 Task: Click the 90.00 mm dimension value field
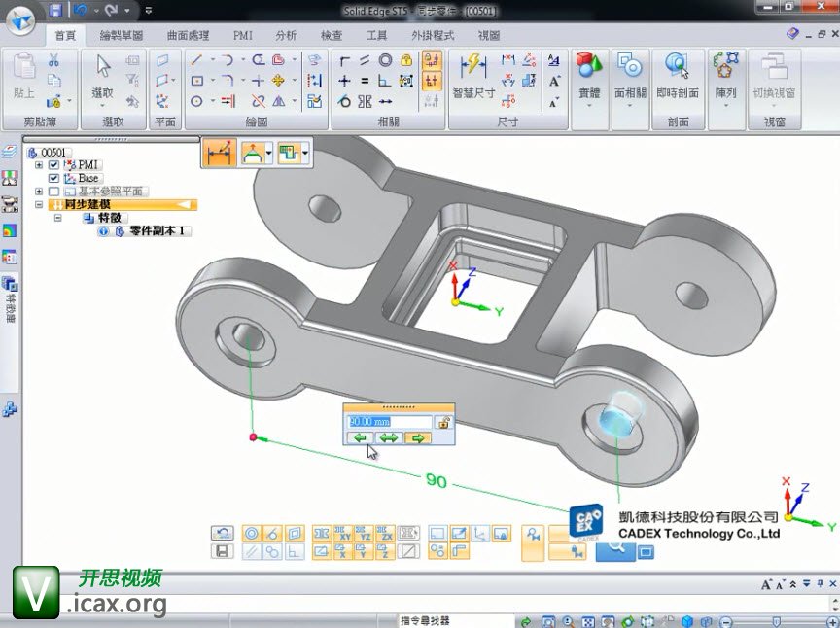tap(389, 422)
